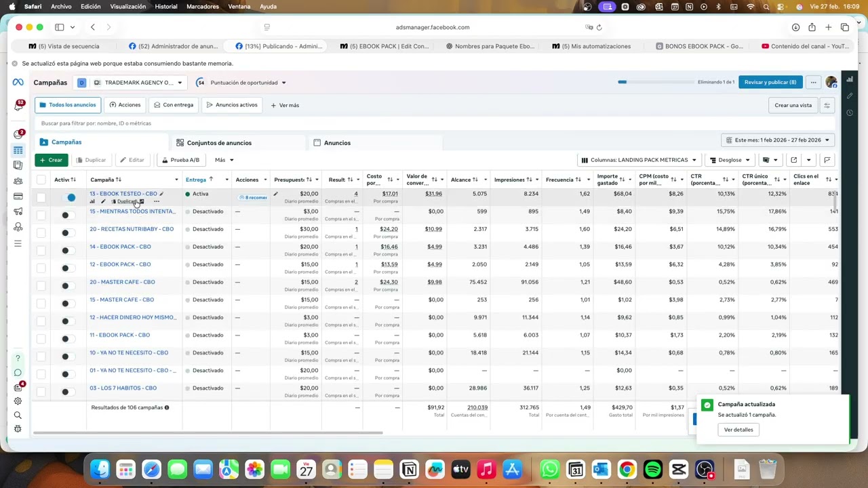Viewport: 868px width, 488px height.
Task: Open the Desglose dropdown
Action: [730, 160]
